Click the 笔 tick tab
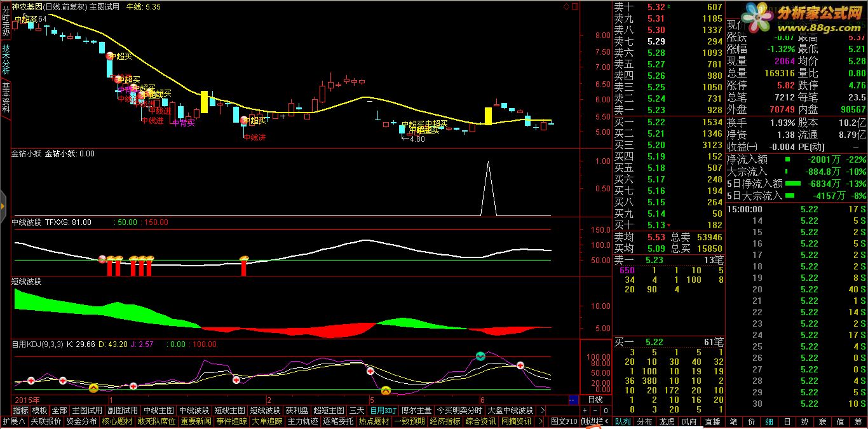The height and width of the screenshot is (429, 868). 734,421
